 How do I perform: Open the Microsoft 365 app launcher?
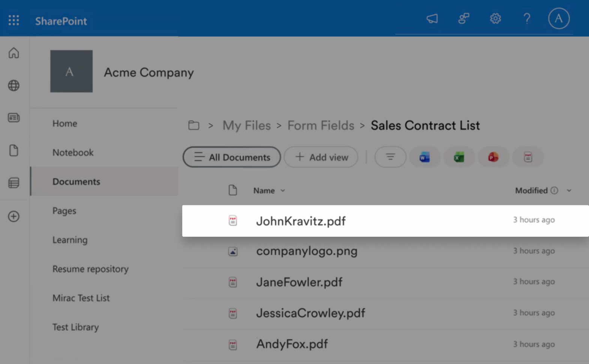click(14, 20)
